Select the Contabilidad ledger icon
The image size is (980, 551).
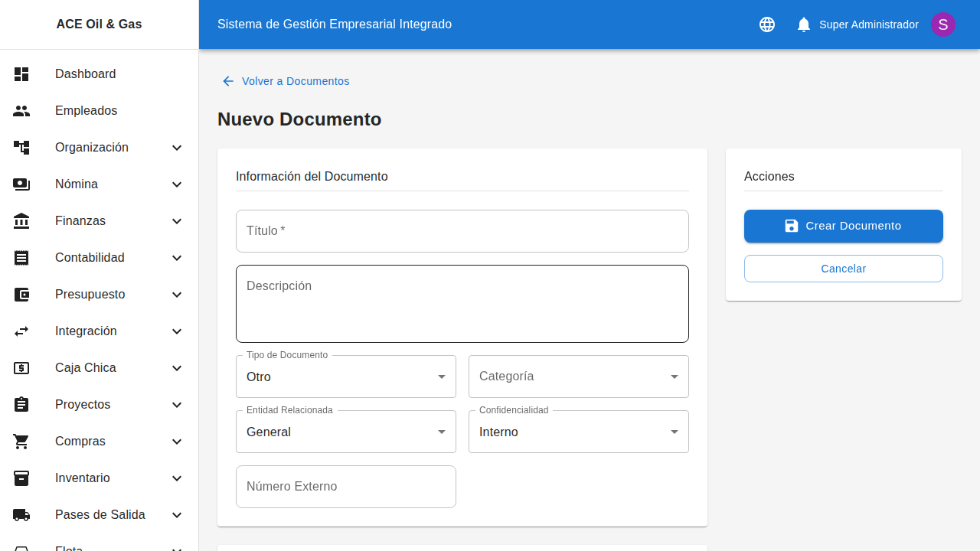(21, 257)
